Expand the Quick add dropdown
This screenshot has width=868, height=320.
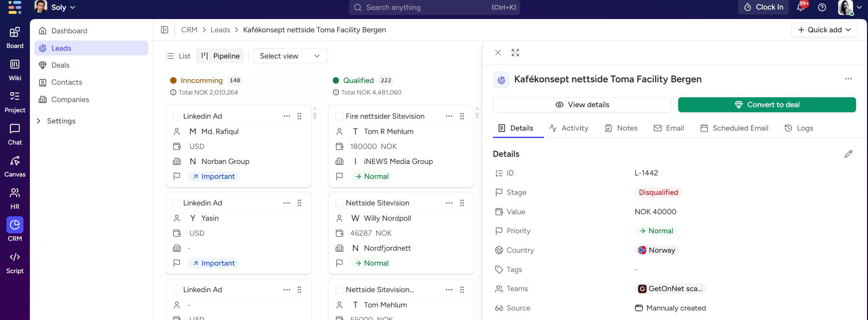click(x=824, y=30)
